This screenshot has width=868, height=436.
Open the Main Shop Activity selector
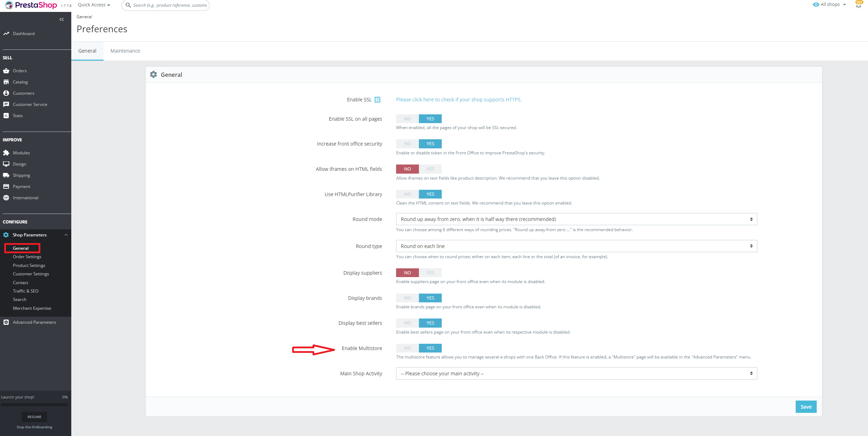(x=576, y=373)
